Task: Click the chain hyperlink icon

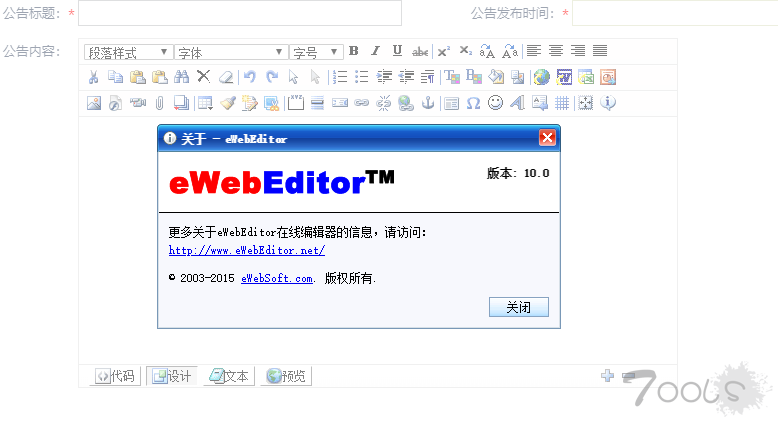Action: click(362, 103)
